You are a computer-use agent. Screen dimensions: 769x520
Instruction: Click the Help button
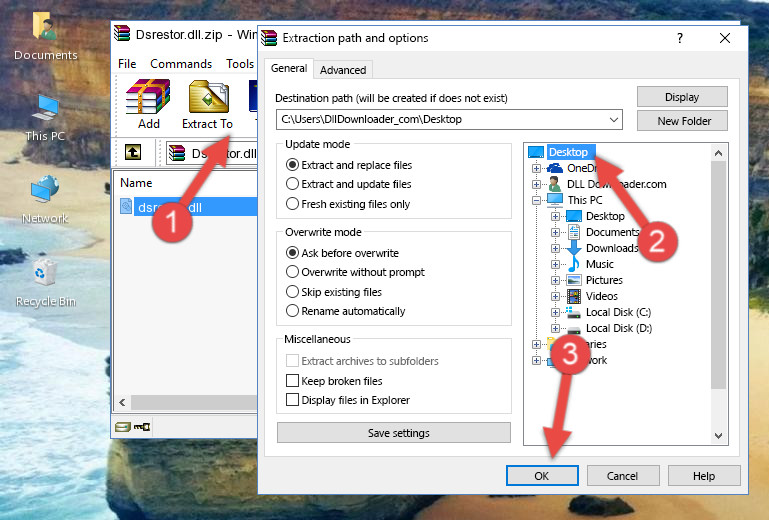pyautogui.click(x=704, y=476)
